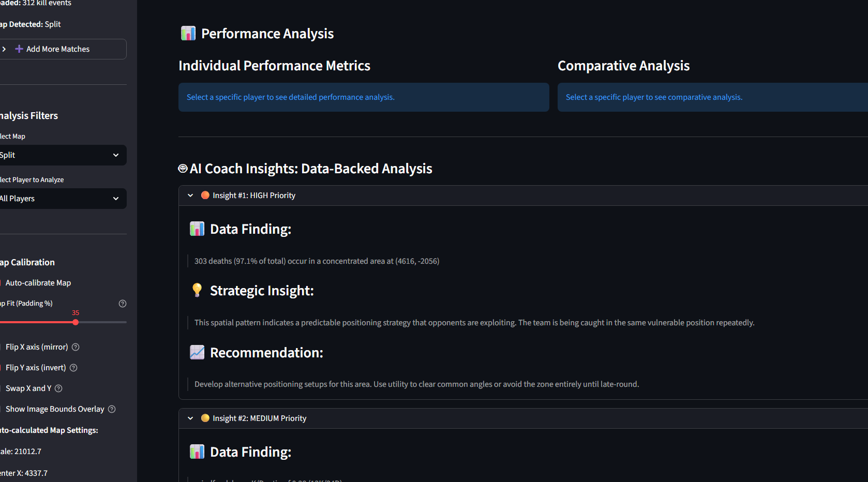Viewport: 868px width, 482px height.
Task: Show help icon for Flip X axis
Action: 76,347
